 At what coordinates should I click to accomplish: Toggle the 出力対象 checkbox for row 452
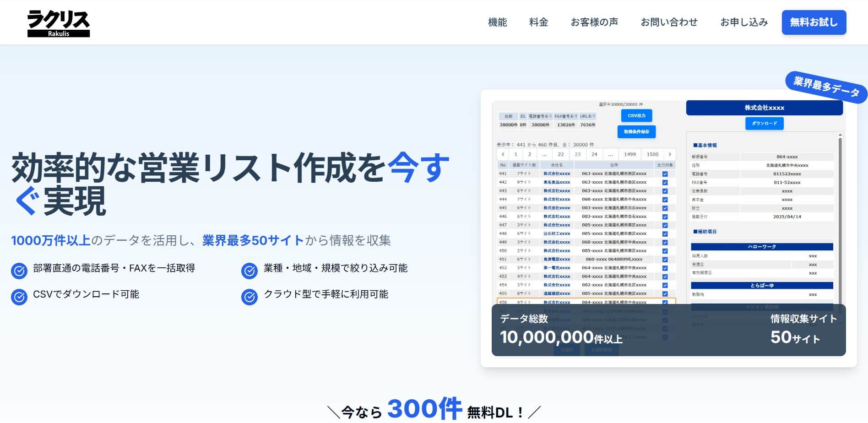click(x=665, y=268)
